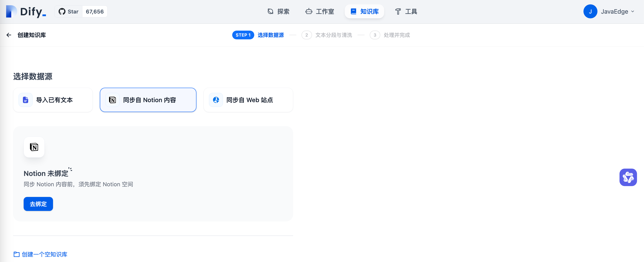Click the GitHub star icon

62,11
